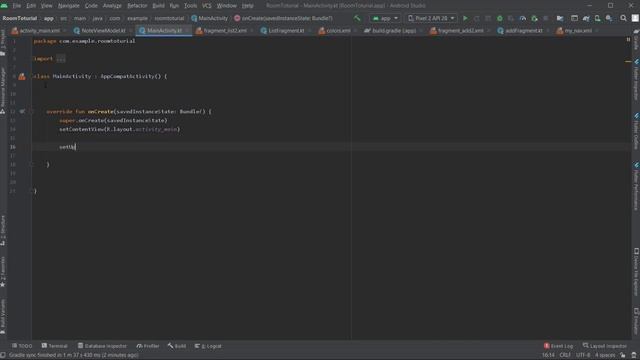The height and width of the screenshot is (360, 640).
Task: Run the app with the green play button
Action: coord(465,18)
